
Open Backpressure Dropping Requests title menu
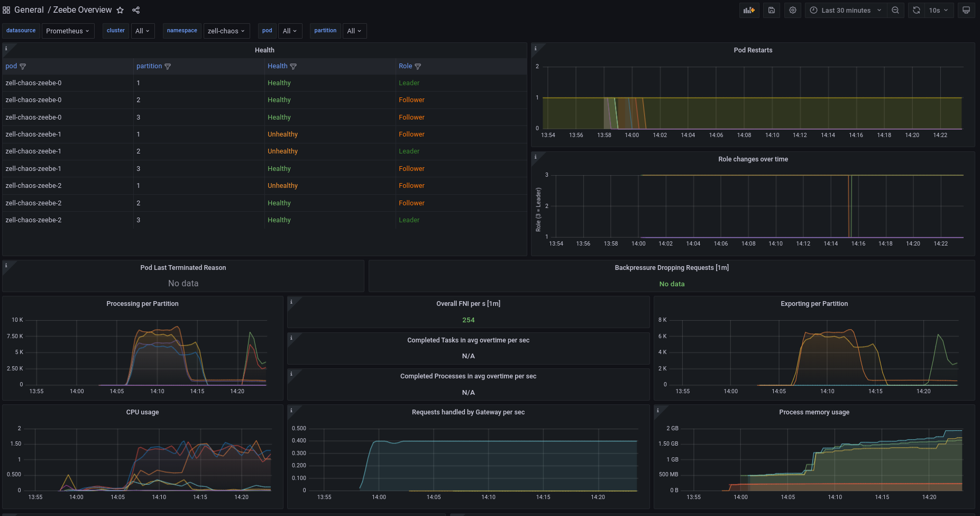pyautogui.click(x=672, y=268)
